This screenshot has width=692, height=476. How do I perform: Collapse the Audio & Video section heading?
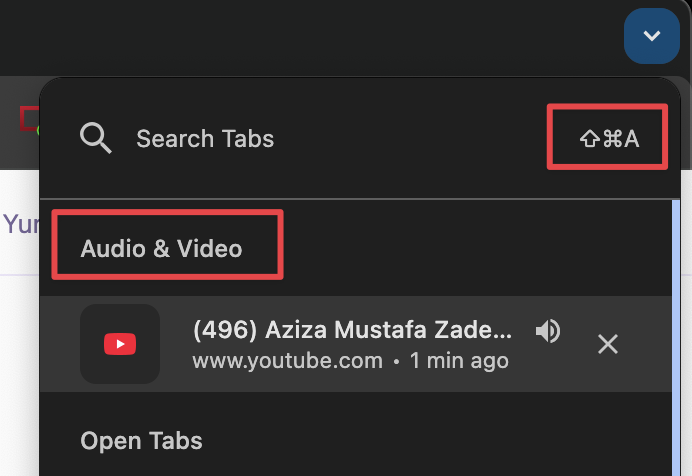(x=162, y=248)
